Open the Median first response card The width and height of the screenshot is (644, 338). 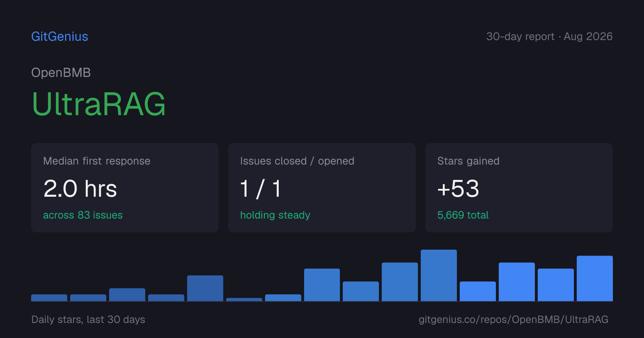click(x=125, y=188)
